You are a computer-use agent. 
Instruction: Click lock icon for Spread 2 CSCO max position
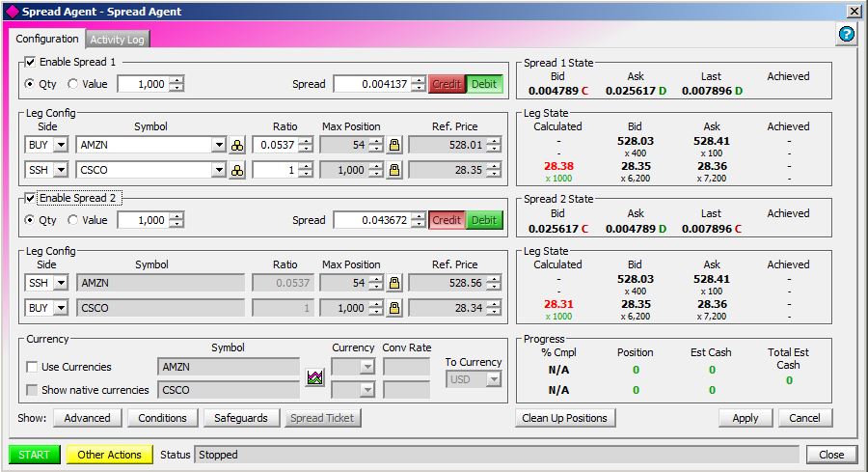pos(393,308)
